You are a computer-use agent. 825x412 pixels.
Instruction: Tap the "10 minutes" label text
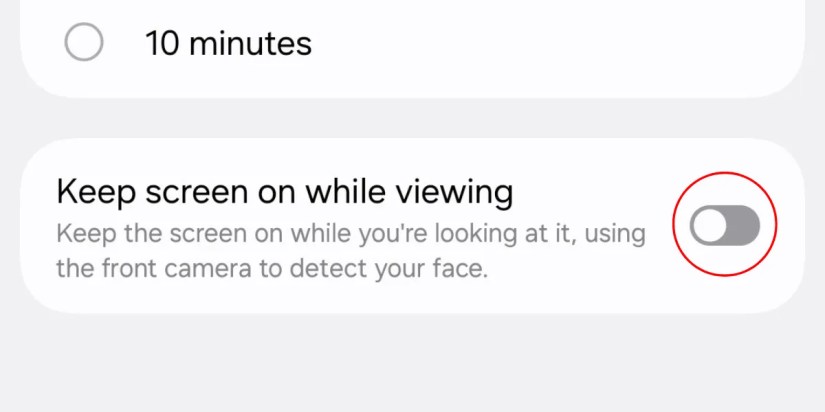point(228,43)
